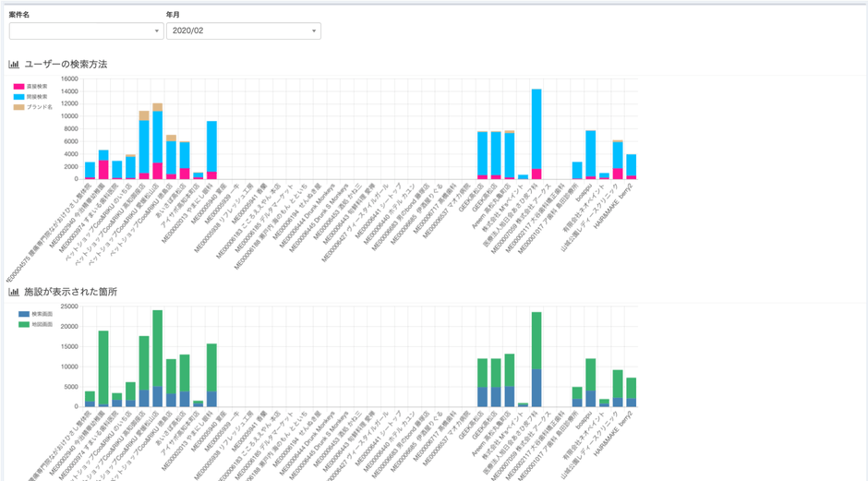868x481 pixels.
Task: Open the 案件名 dropdown arrow
Action: pos(158,31)
